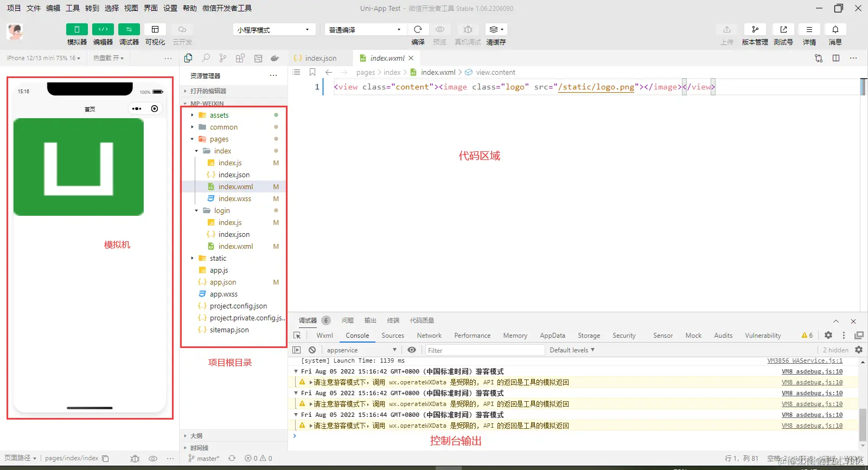This screenshot has width=868, height=470.
Task: Switch to the Wxml devtools tab
Action: point(324,336)
